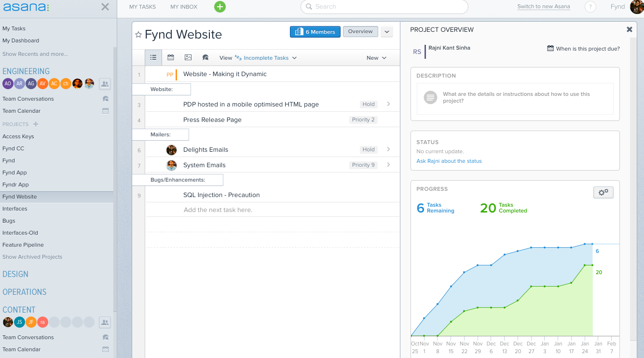Switch to list view icon
Viewport: 644px width, 358px height.
153,57
